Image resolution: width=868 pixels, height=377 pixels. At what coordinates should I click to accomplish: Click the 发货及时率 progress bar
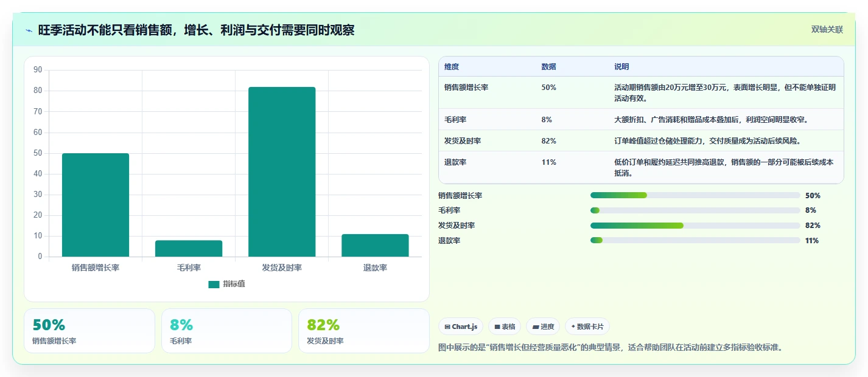coord(695,226)
